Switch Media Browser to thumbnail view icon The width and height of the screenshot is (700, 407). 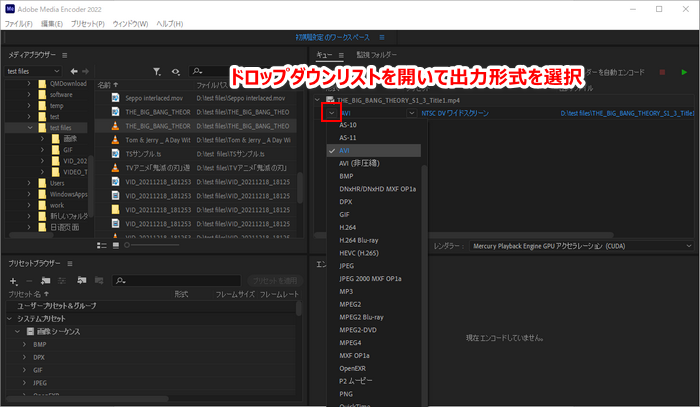point(115,244)
